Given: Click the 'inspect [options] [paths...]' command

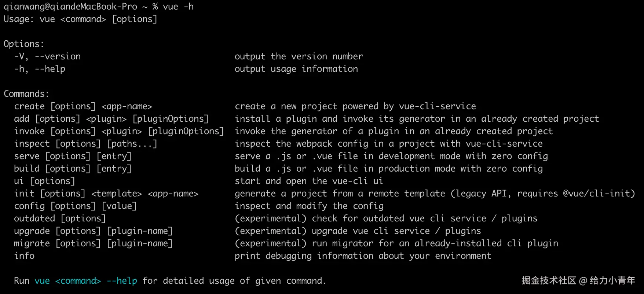Looking at the screenshot, I should click(85, 144).
